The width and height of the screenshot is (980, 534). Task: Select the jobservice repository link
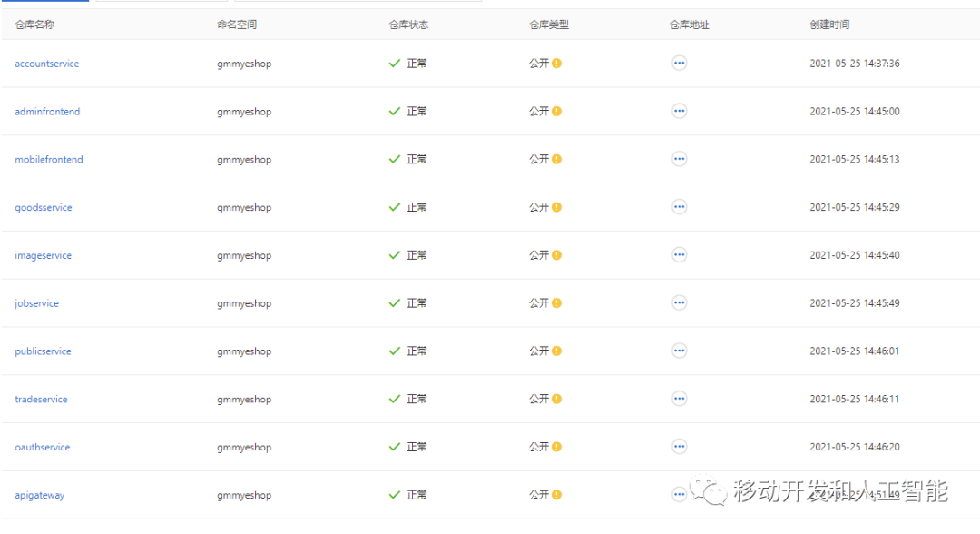(x=37, y=303)
